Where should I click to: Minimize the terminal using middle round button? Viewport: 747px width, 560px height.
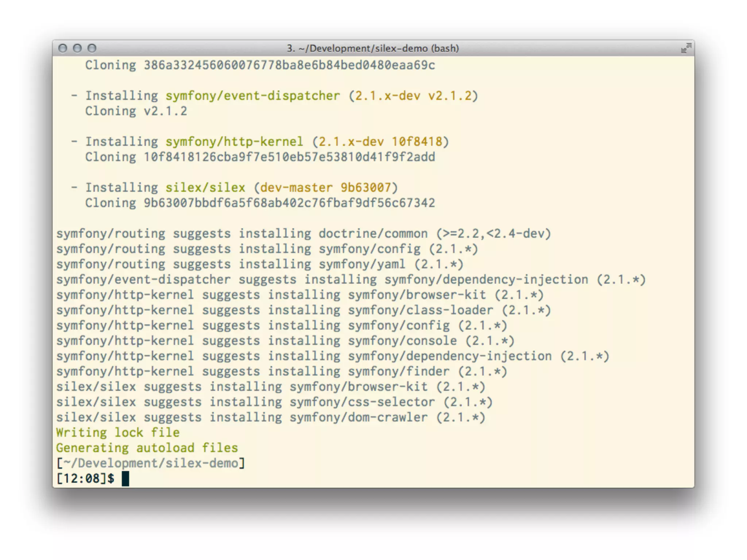(x=77, y=48)
